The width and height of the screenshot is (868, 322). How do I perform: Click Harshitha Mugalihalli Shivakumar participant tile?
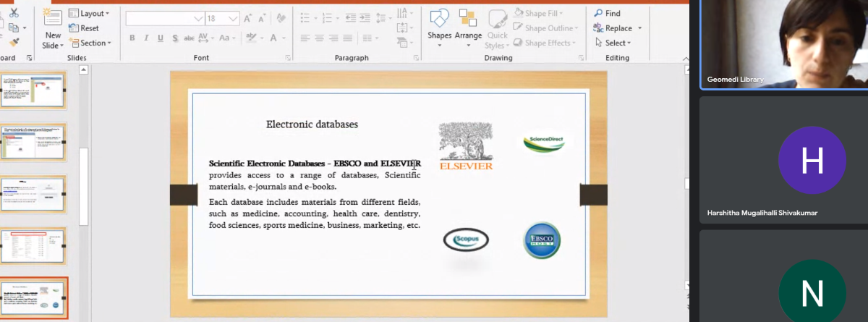[783, 160]
